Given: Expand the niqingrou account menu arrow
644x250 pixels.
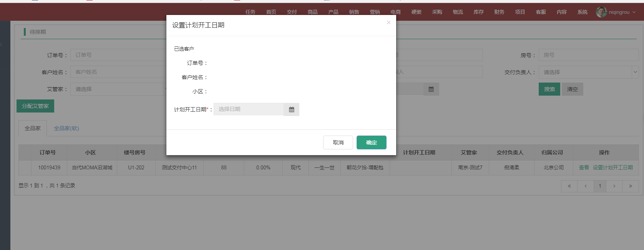Looking at the screenshot, I should click(x=634, y=12).
